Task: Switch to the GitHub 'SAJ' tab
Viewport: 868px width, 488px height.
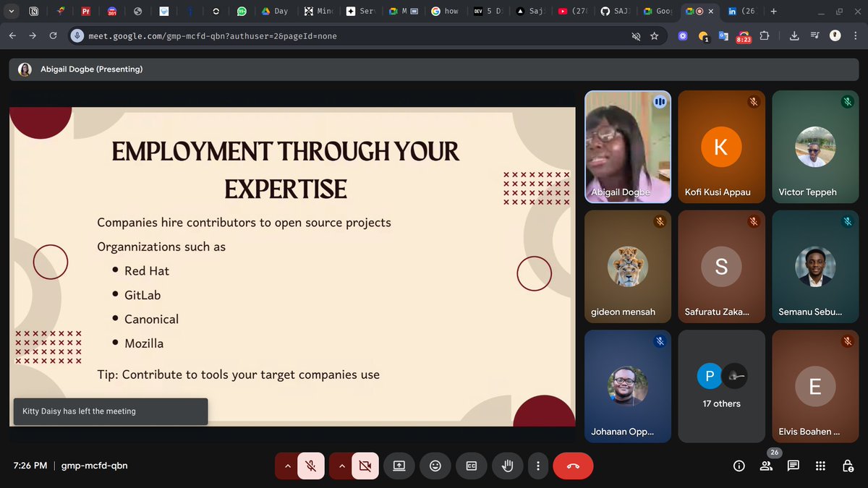Action: (x=616, y=12)
